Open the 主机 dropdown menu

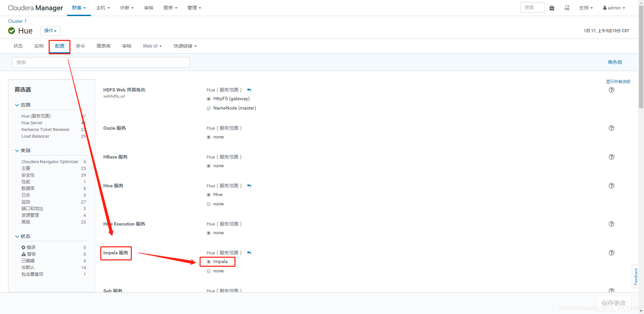[103, 8]
